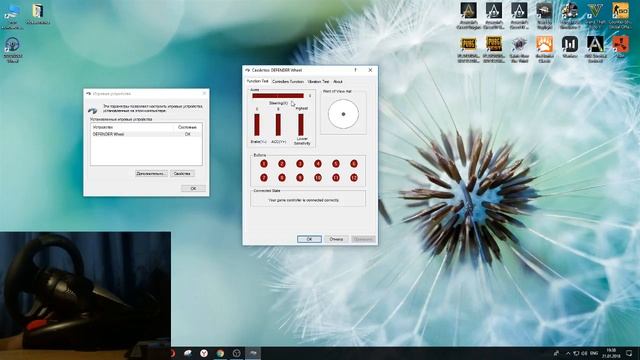640x360 pixels.
Task: Show hidden system tray icons
Action: point(568,353)
